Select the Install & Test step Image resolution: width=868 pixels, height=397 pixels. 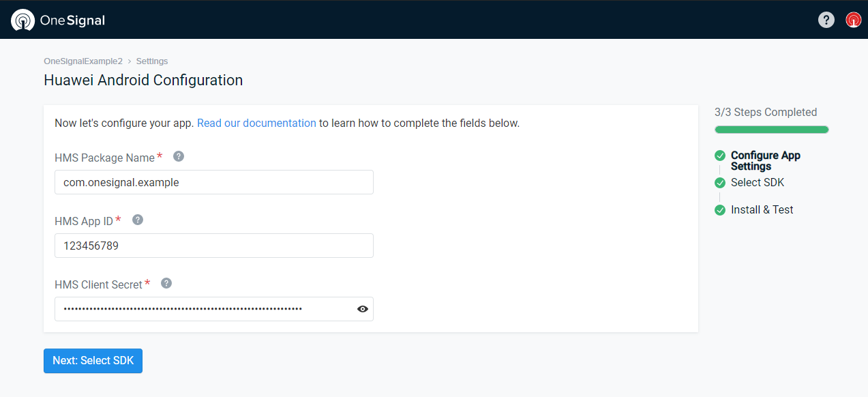pos(762,210)
